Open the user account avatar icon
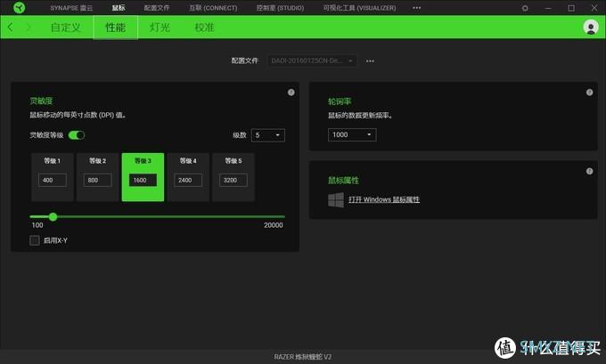606x364 pixels. (591, 27)
